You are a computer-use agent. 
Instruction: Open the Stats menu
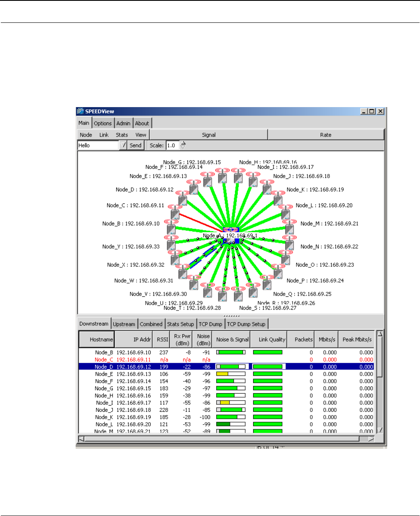[x=122, y=135]
